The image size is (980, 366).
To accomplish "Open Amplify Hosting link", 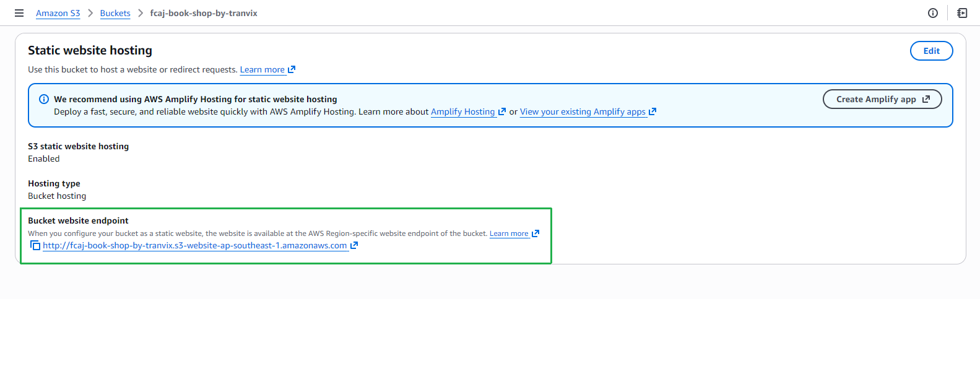I will [468, 112].
